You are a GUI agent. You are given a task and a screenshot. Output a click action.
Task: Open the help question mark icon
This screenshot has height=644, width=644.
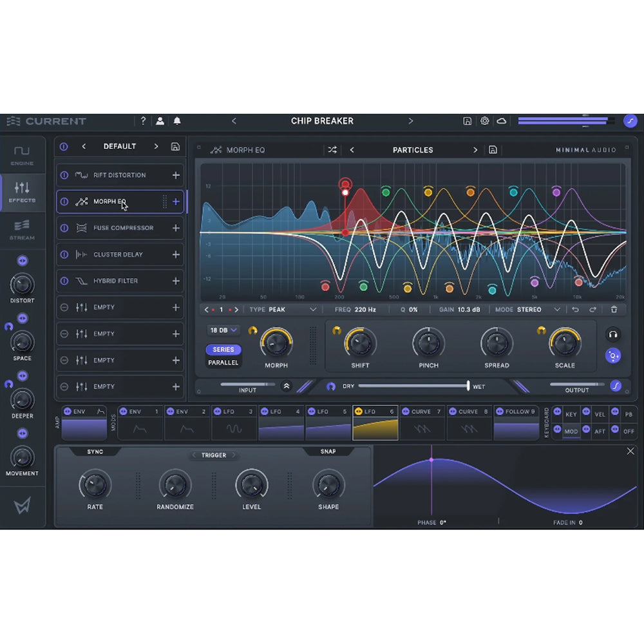pyautogui.click(x=143, y=121)
